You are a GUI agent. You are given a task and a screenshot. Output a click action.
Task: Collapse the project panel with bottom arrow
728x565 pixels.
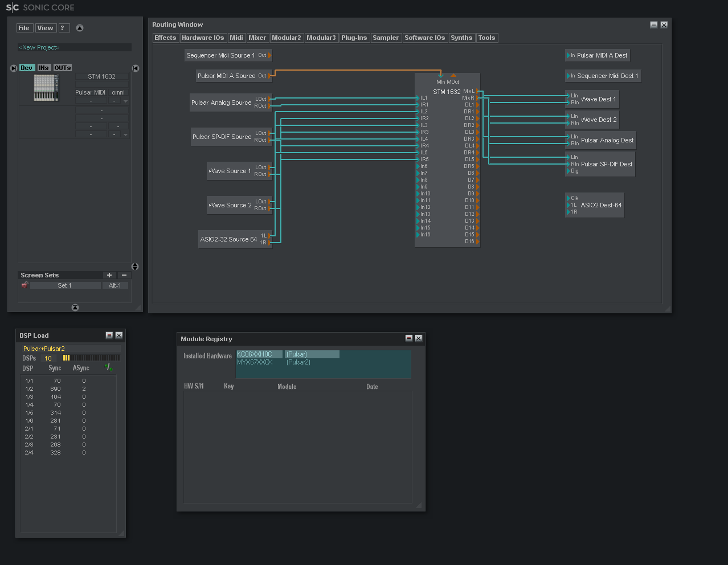75,308
